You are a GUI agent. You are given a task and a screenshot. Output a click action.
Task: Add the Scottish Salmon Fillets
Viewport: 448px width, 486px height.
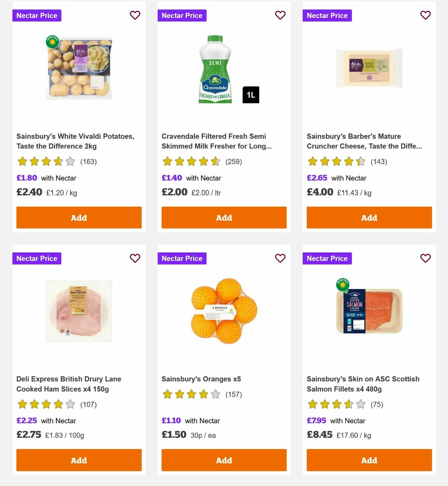click(369, 460)
